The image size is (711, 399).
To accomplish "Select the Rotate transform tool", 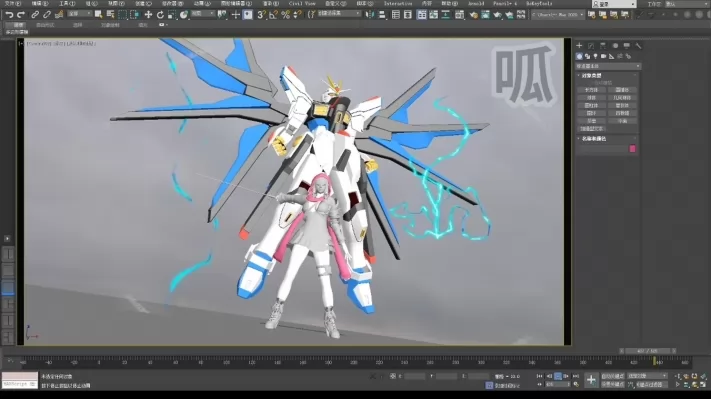I will pyautogui.click(x=160, y=15).
